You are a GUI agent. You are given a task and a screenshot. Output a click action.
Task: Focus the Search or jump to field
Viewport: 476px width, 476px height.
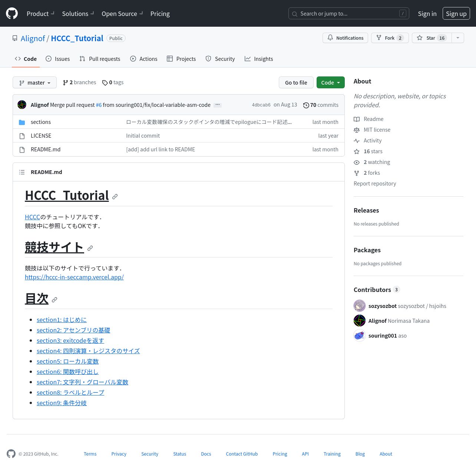point(348,14)
